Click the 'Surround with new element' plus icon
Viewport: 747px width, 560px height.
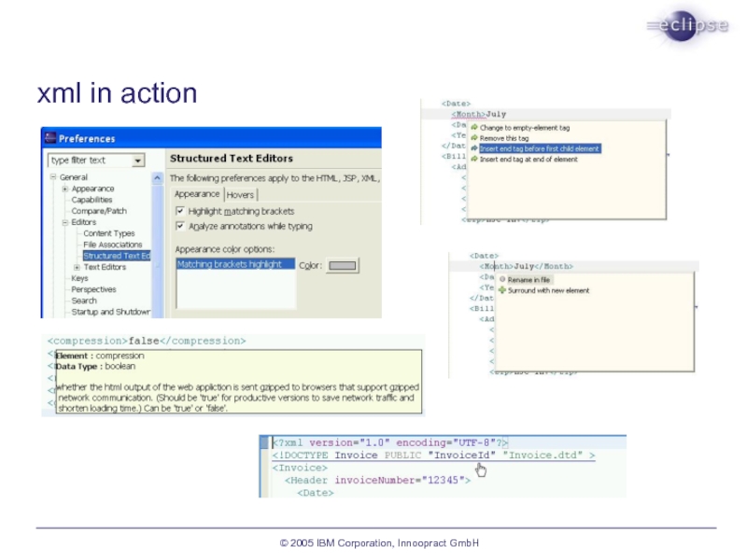tap(502, 290)
